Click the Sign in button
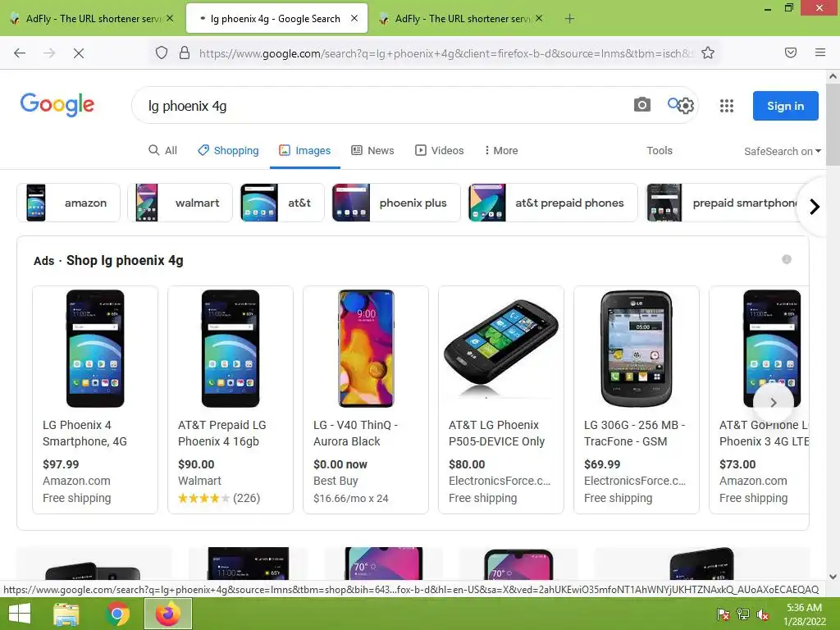The height and width of the screenshot is (630, 840). coord(785,106)
